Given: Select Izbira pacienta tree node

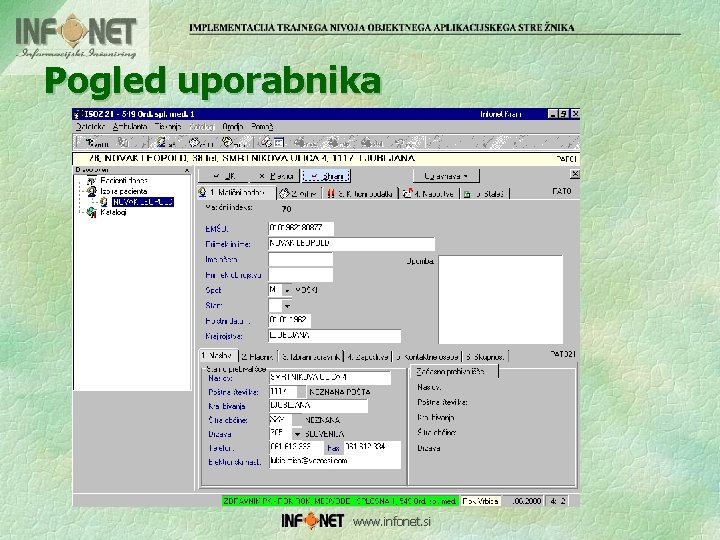Looking at the screenshot, I should pyautogui.click(x=124, y=191).
